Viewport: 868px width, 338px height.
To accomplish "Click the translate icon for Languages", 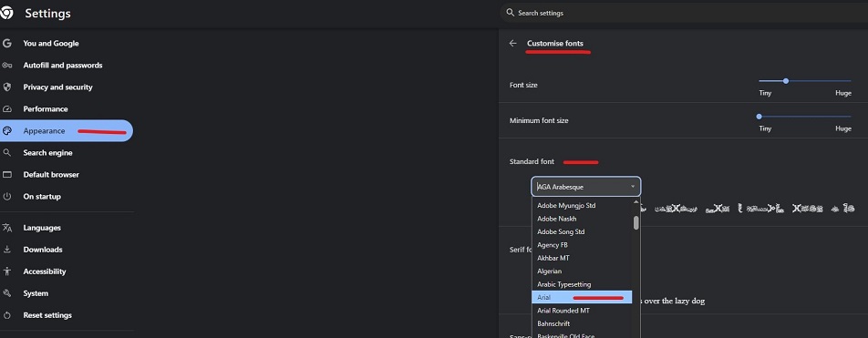I will point(7,228).
